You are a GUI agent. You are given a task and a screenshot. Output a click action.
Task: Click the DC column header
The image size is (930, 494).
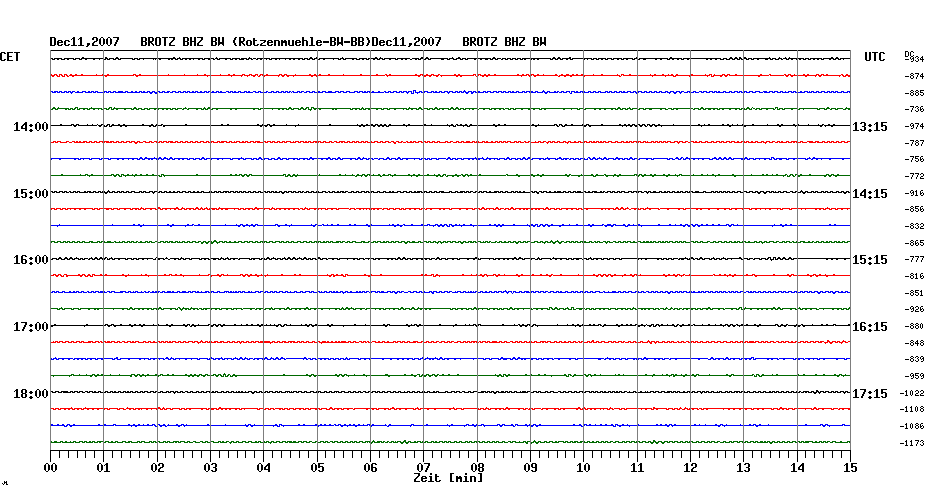tap(909, 54)
